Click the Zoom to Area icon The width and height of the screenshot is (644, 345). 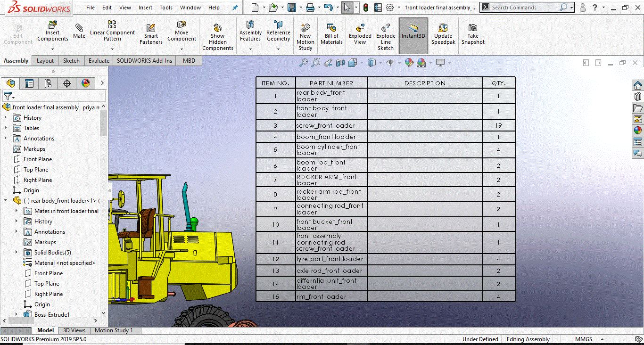316,63
